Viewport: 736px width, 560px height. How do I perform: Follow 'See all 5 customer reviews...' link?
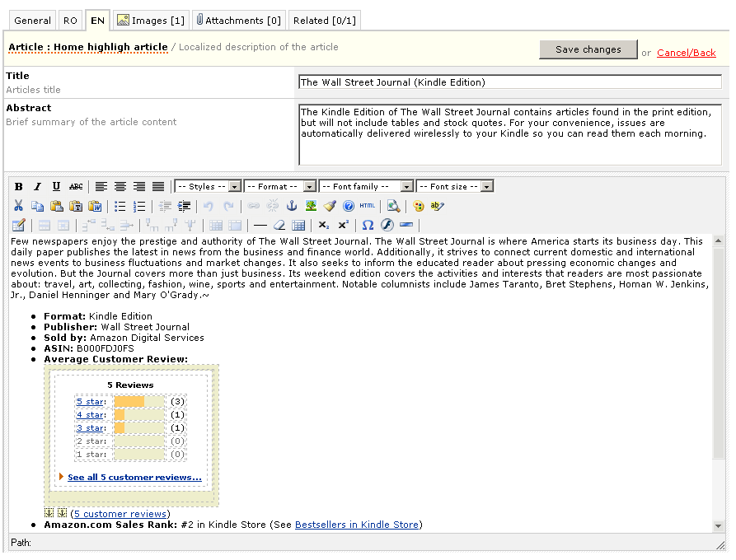(134, 477)
